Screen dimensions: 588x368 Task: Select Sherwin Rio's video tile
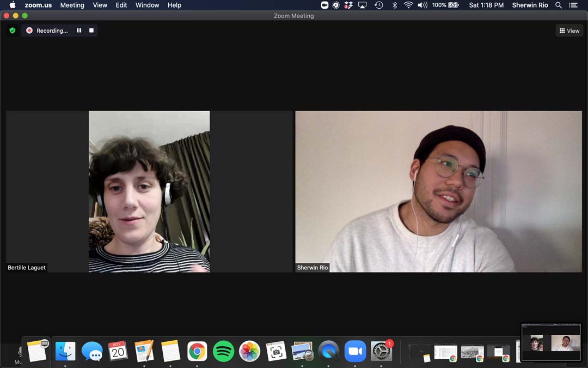pos(439,191)
